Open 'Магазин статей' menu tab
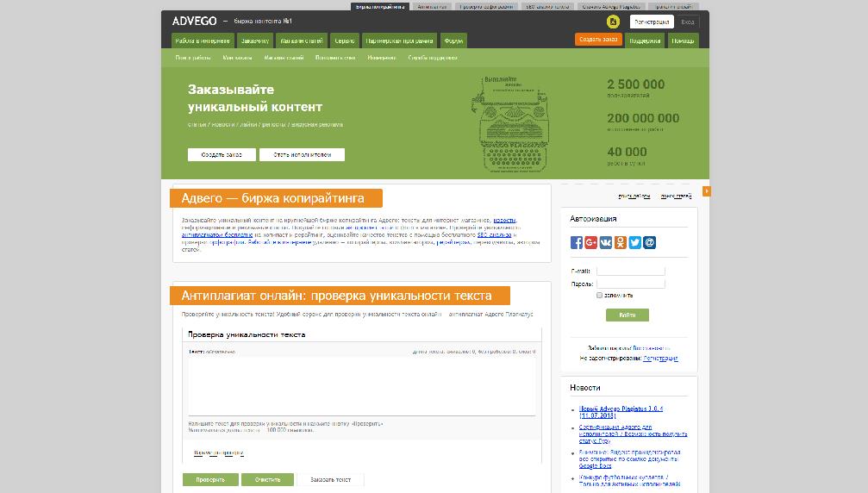 click(x=301, y=41)
